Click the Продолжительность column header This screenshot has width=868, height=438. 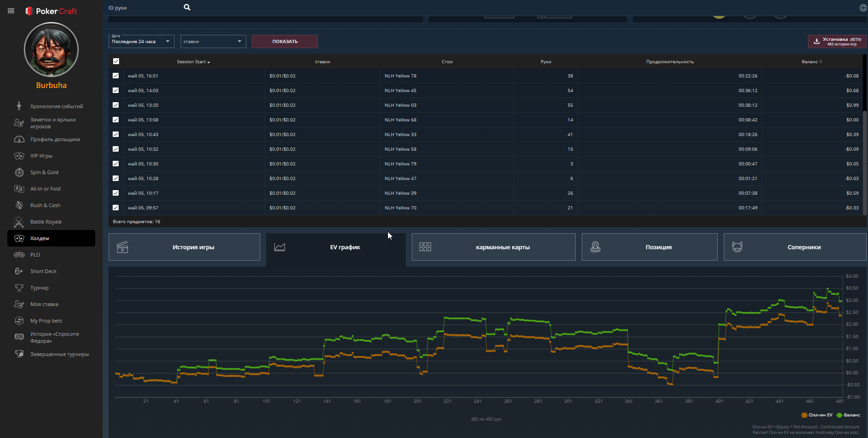tap(670, 61)
